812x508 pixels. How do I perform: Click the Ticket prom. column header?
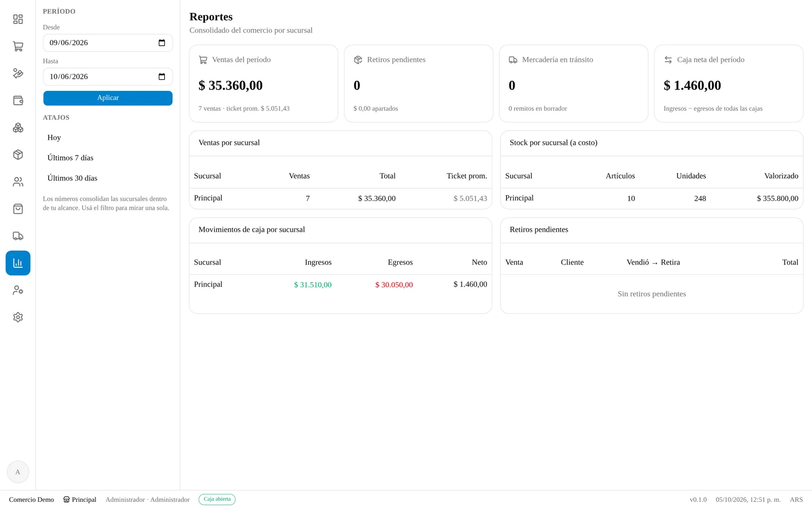(x=466, y=176)
